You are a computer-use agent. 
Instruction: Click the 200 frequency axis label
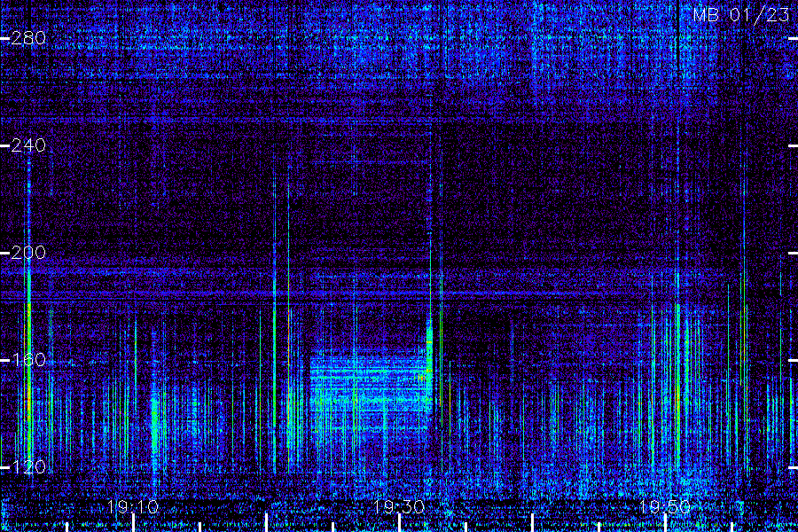pyautogui.click(x=28, y=253)
